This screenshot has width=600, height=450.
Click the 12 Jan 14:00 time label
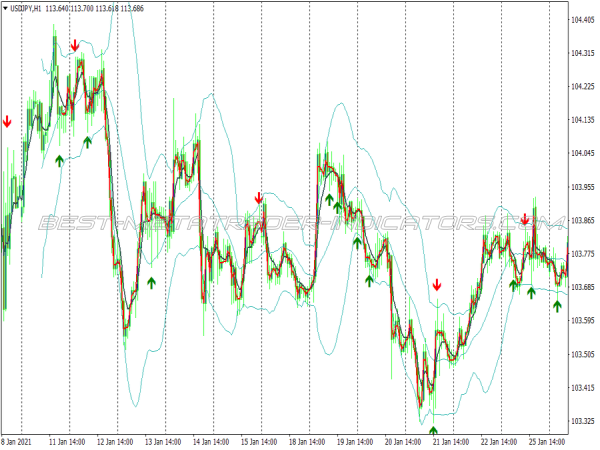pos(115,442)
